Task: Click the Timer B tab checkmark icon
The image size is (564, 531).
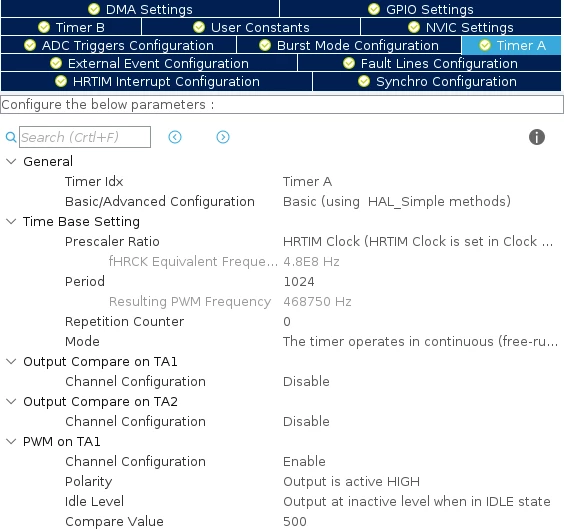Action: click(44, 27)
